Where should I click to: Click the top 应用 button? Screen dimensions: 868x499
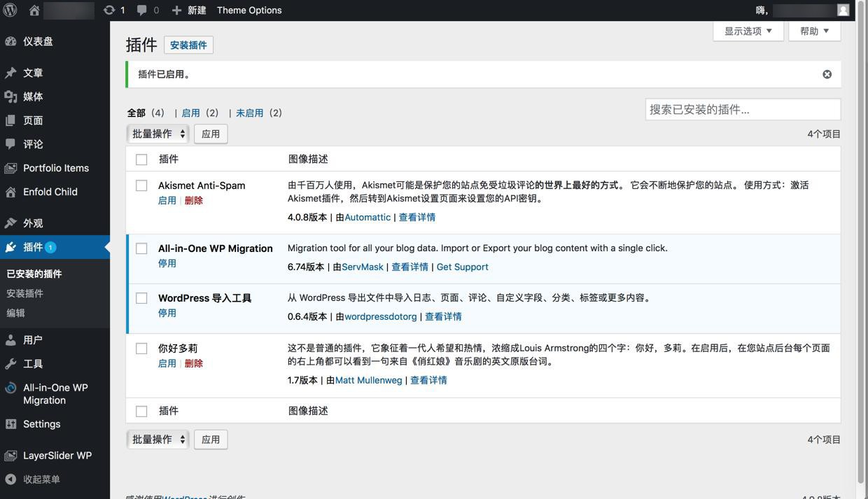(x=211, y=134)
